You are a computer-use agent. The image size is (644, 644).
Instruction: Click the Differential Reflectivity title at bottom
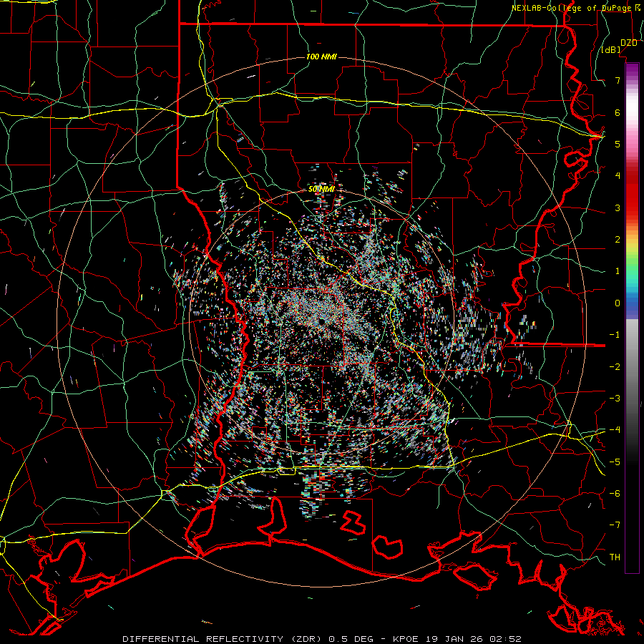[322, 639]
